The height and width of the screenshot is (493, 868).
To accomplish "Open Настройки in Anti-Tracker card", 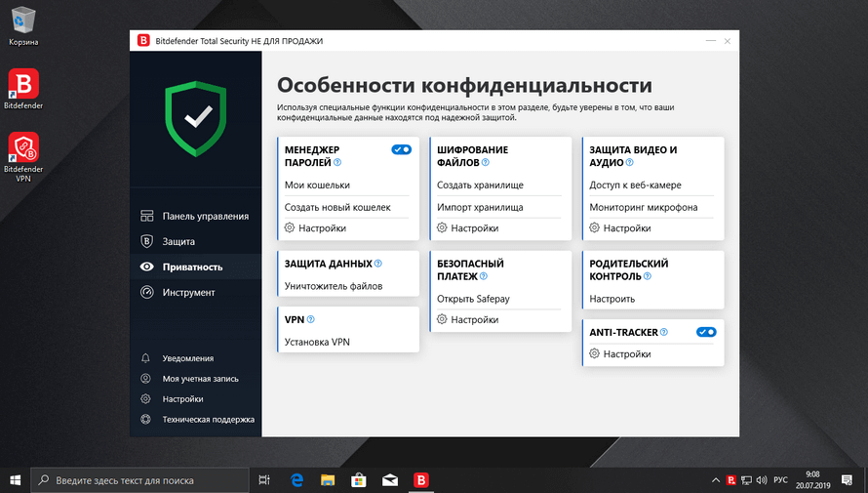I will click(x=620, y=354).
